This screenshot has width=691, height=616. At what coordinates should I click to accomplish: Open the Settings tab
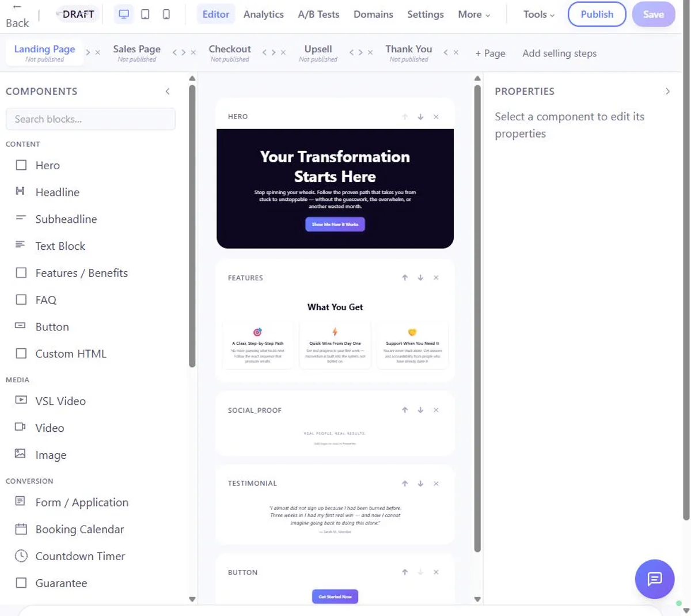point(426,14)
